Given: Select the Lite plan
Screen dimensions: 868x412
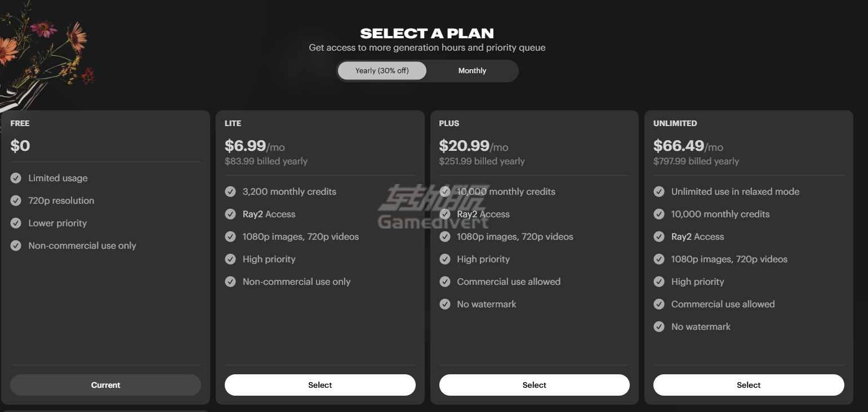Looking at the screenshot, I should [320, 385].
